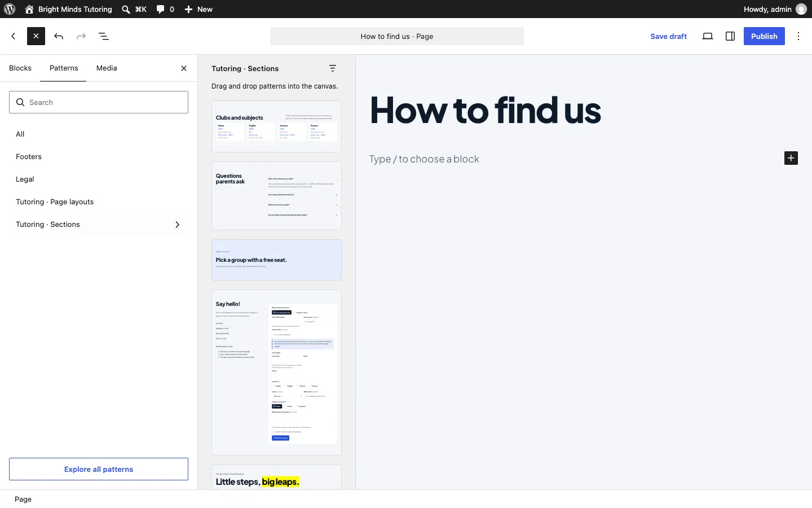The width and height of the screenshot is (812, 508).
Task: View comments bubble in admin bar
Action: [165, 9]
